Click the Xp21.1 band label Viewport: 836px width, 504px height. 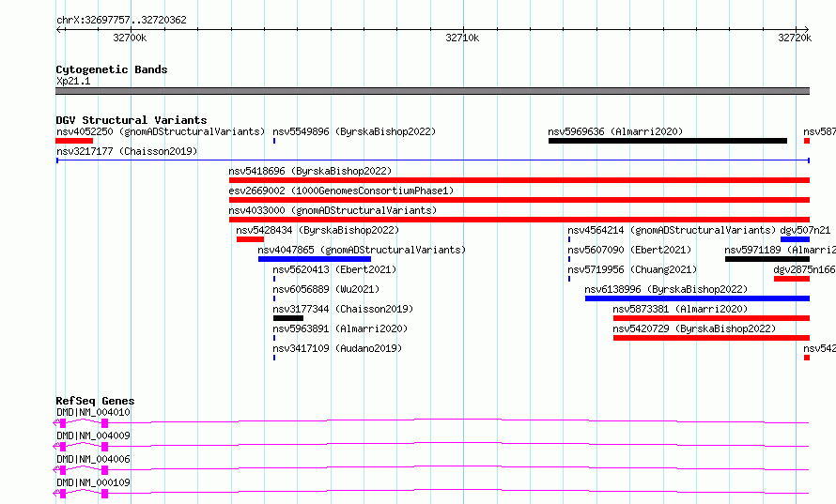(x=73, y=81)
